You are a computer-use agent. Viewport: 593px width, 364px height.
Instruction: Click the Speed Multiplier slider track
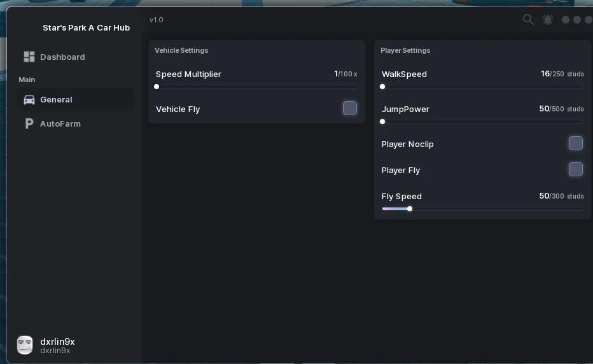point(256,87)
